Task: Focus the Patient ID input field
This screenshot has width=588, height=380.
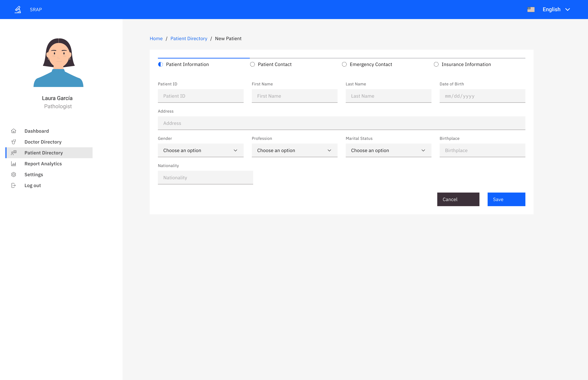Action: click(x=201, y=96)
